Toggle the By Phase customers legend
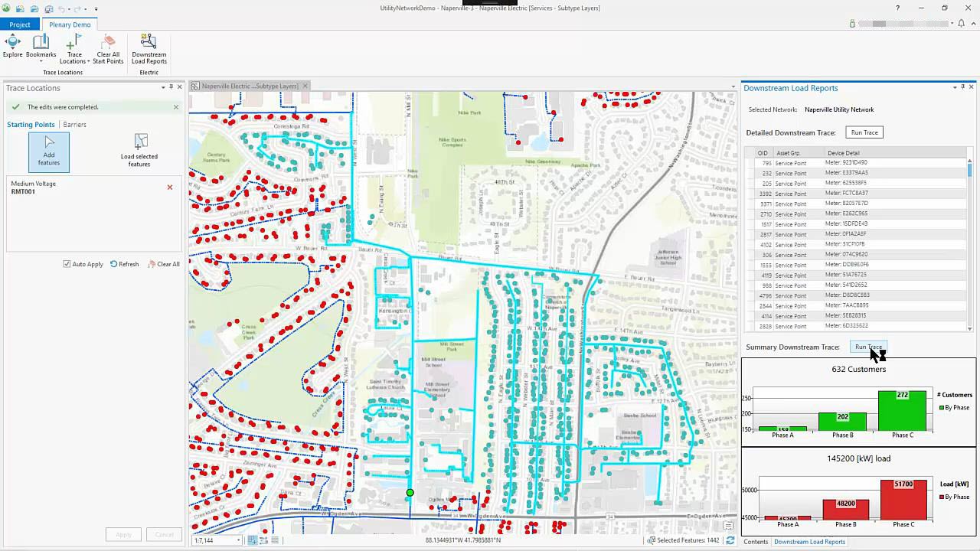The width and height of the screenshot is (980, 551). [x=954, y=408]
